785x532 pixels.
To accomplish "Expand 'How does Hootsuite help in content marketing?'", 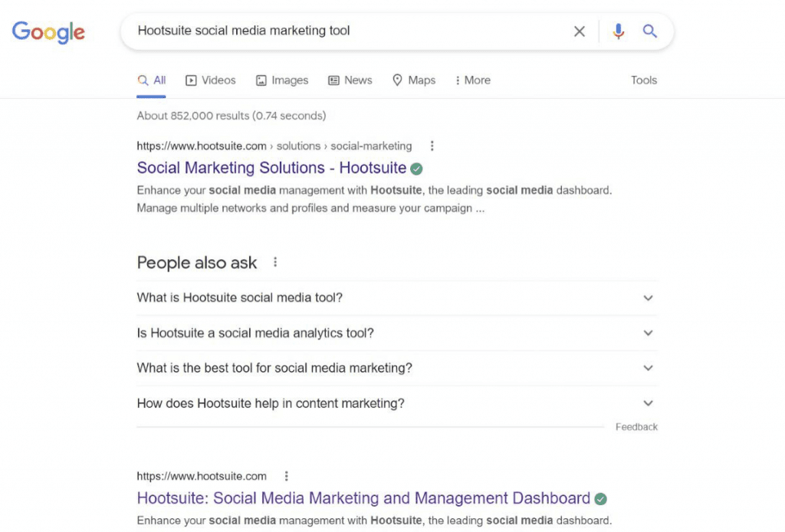I will (396, 403).
